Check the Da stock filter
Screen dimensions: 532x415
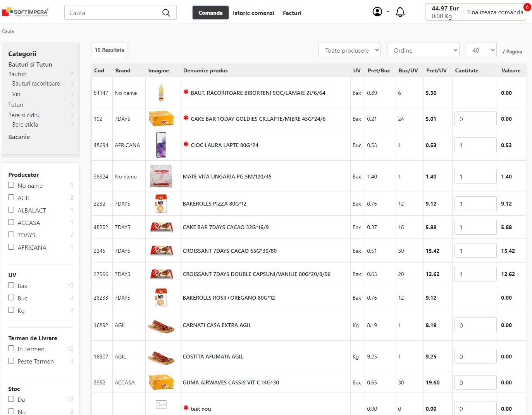tap(11, 399)
